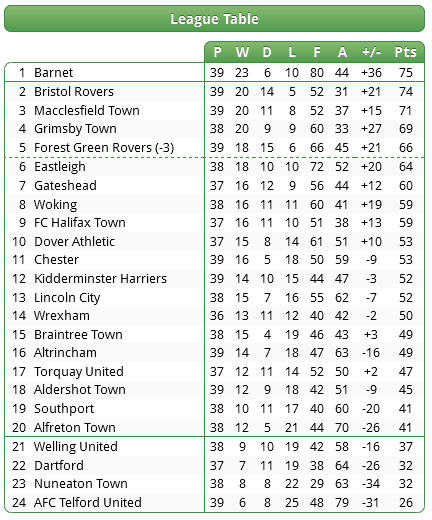The image size is (432, 520).
Task: Click the +/- goal difference column header
Action: coord(371,52)
